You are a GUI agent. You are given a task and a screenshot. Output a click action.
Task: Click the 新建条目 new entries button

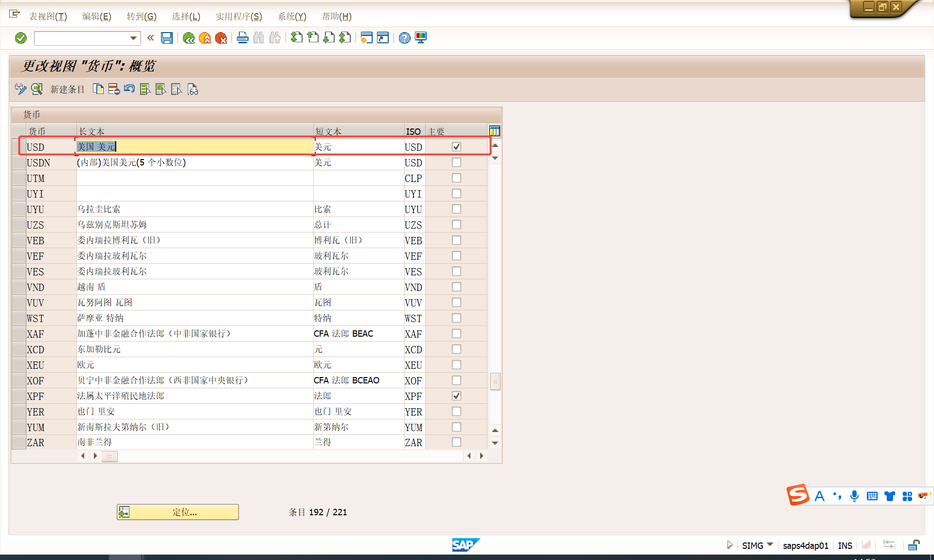pos(67,90)
